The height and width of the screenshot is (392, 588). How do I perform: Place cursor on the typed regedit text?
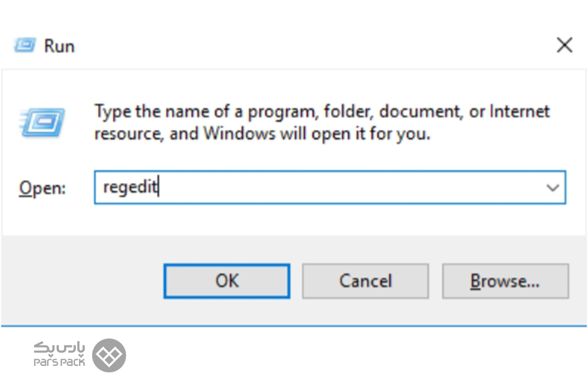click(130, 188)
